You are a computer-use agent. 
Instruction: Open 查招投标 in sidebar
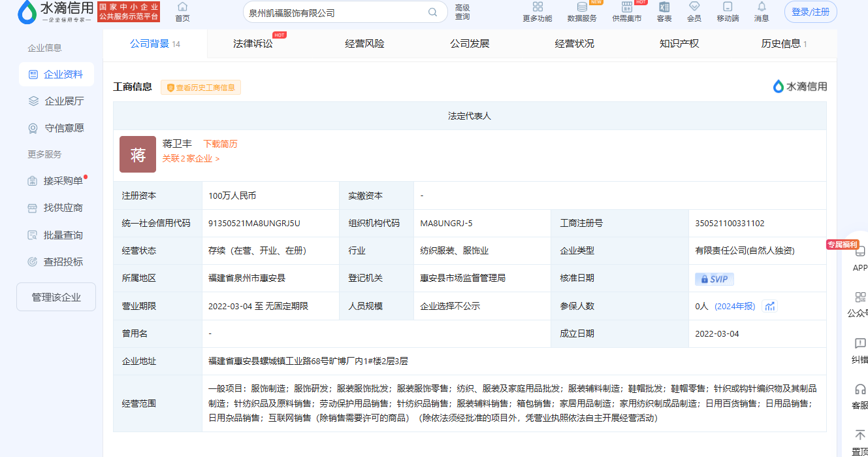[56, 262]
